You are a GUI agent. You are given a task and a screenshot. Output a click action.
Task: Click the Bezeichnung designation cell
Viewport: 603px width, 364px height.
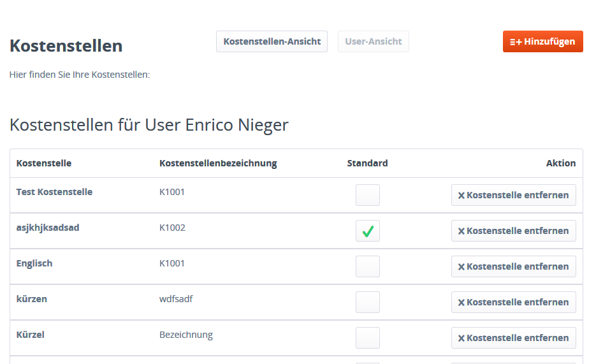[186, 335]
